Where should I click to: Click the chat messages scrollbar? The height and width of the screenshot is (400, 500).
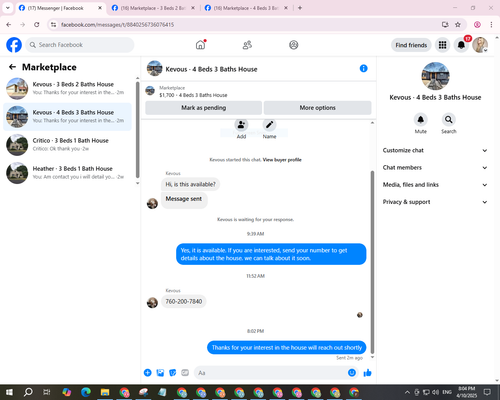click(x=372, y=262)
